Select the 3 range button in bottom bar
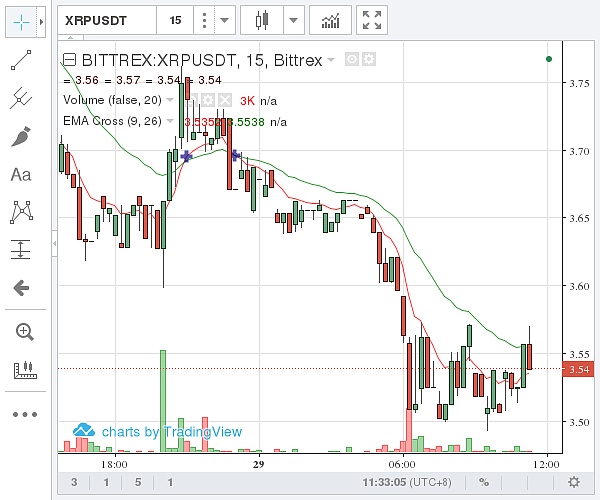 [x=74, y=482]
